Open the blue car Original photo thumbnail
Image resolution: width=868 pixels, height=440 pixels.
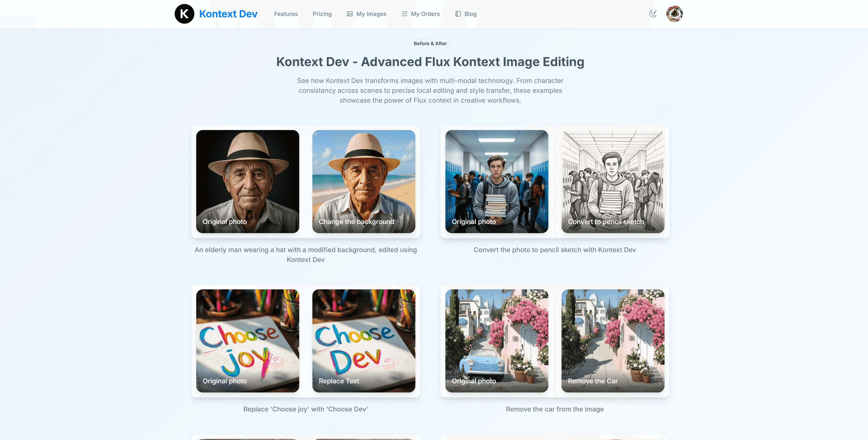[497, 341]
